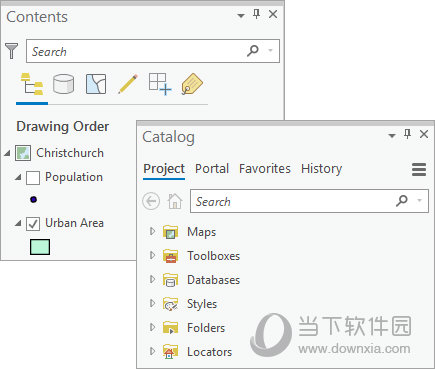
Task: Expand the Databases category
Action: (152, 279)
